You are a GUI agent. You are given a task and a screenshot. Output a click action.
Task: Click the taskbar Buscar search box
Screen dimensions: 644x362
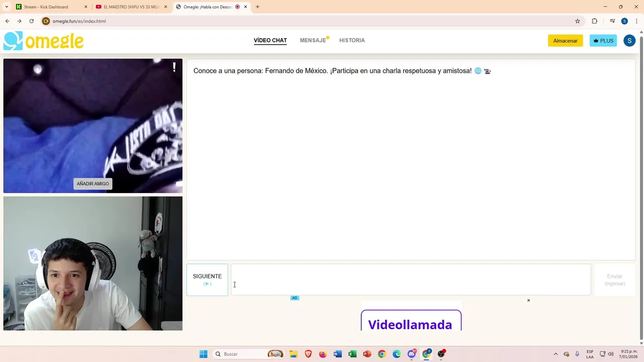pyautogui.click(x=249, y=354)
